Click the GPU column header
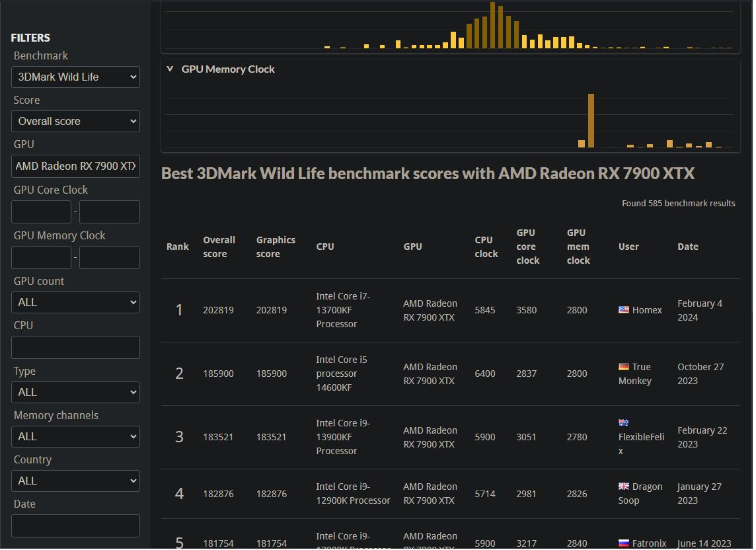Viewport: 756px width, 550px height. click(x=413, y=247)
